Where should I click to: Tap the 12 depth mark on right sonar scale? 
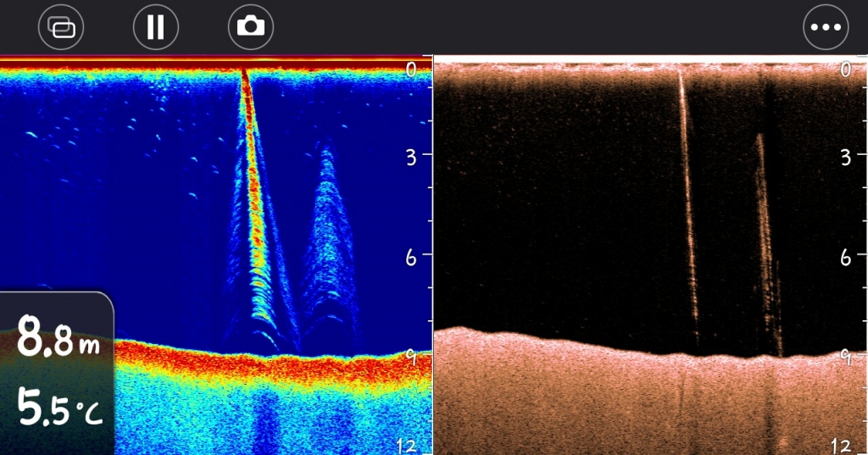point(842,447)
